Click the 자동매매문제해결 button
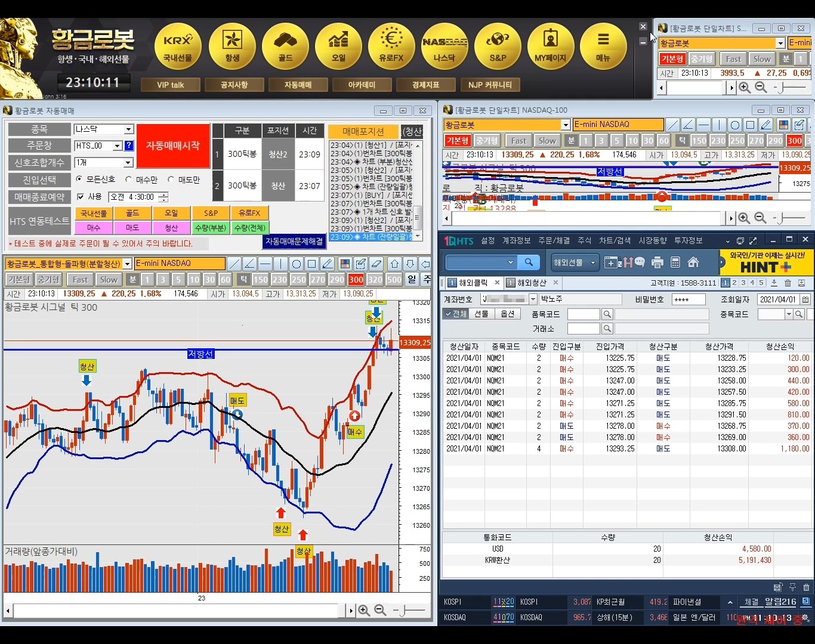The width and height of the screenshot is (815, 644). pos(294,241)
